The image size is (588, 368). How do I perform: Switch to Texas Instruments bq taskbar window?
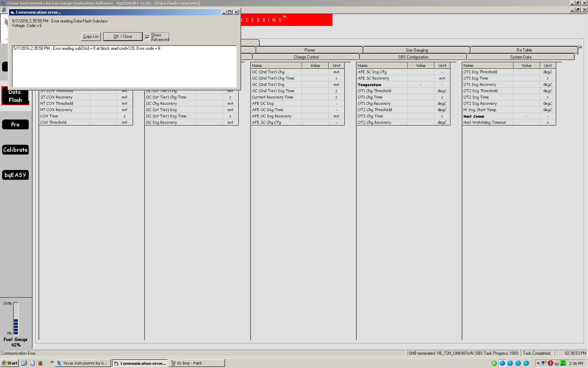click(83, 363)
